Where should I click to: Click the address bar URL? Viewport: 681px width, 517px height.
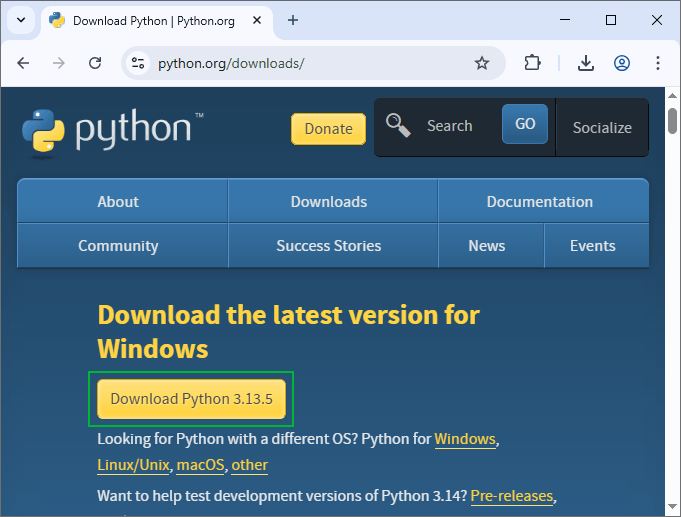[x=231, y=63]
